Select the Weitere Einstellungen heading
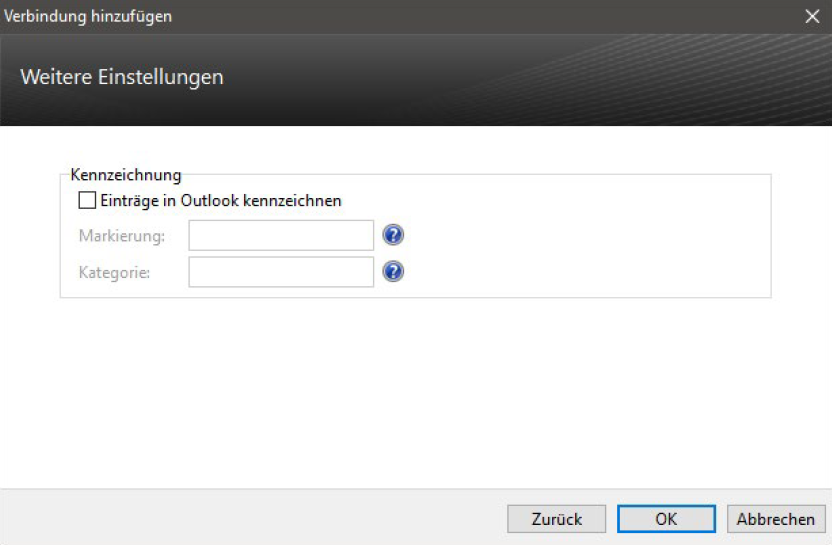 122,77
